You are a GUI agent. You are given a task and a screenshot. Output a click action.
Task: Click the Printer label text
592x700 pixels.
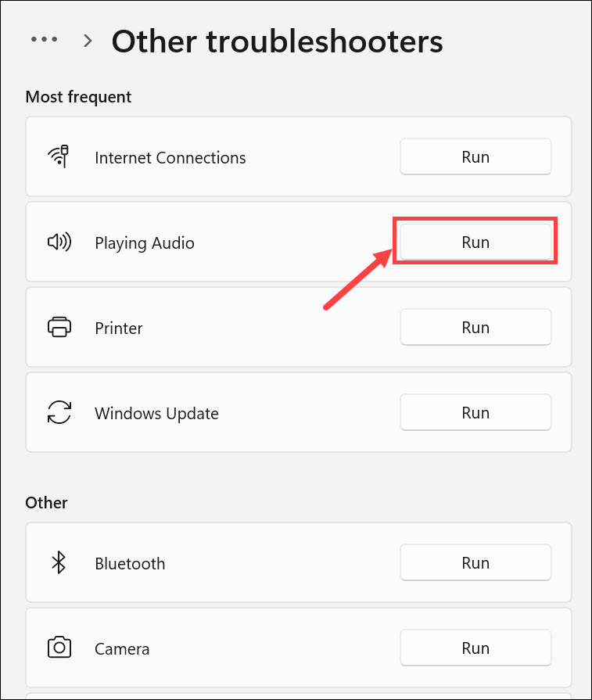click(x=118, y=328)
